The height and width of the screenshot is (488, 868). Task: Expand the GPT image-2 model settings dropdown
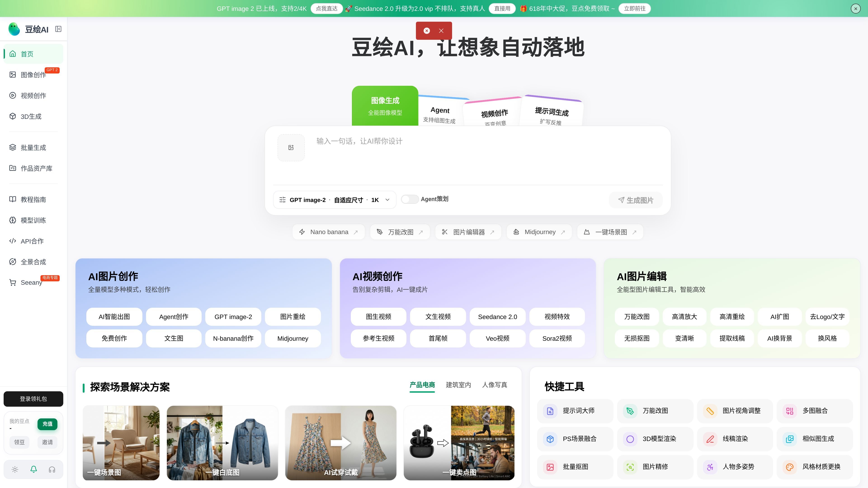tap(335, 200)
